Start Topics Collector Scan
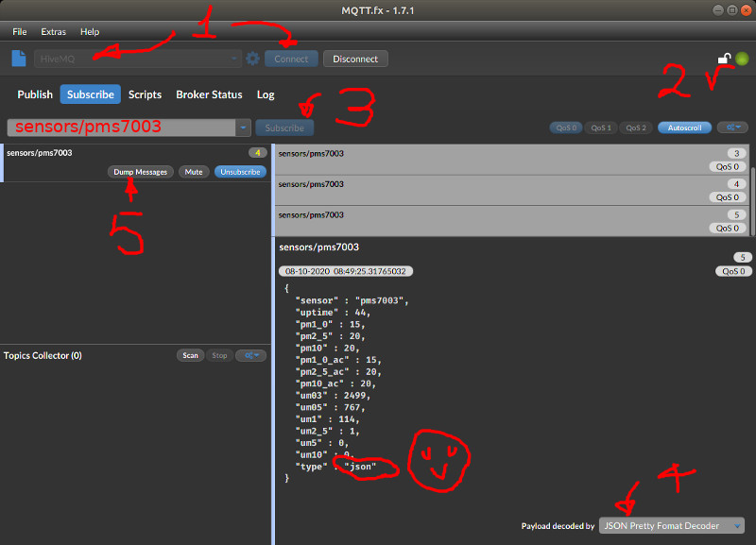 click(190, 356)
